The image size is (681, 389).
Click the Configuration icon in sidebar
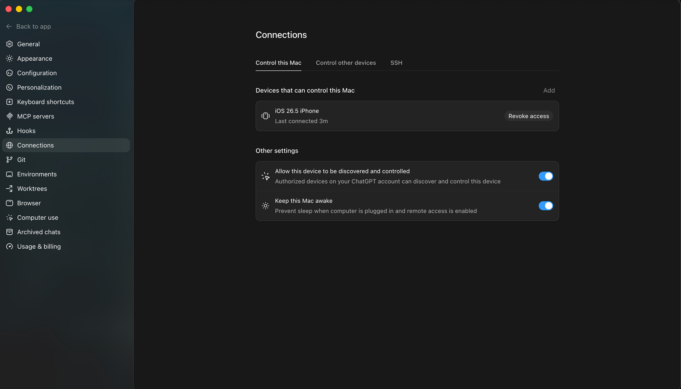click(10, 73)
